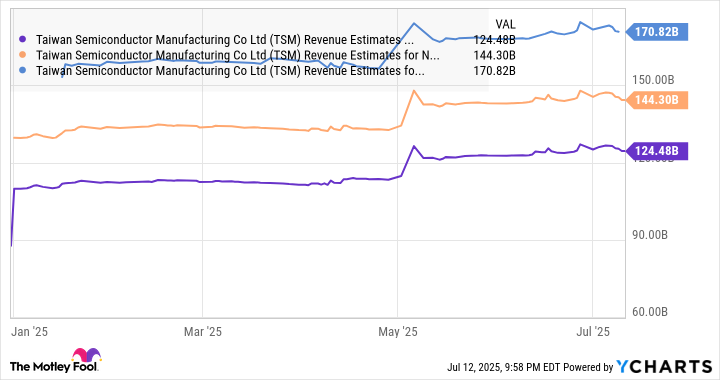
Task: Click the Jul '25 x-axis label
Action: point(593,332)
